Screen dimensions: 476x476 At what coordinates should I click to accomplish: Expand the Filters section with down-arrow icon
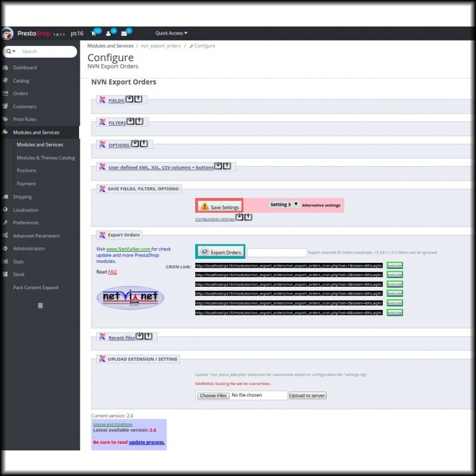point(130,121)
